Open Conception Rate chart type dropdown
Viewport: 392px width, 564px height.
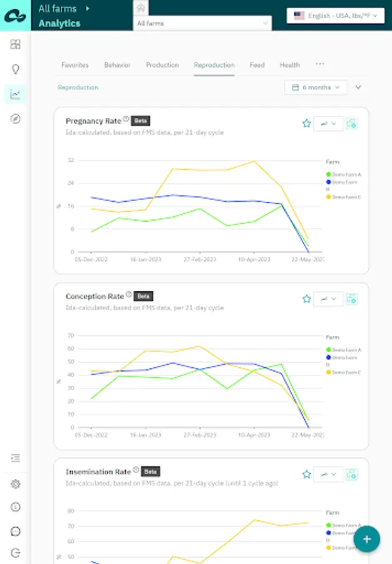[x=328, y=299]
